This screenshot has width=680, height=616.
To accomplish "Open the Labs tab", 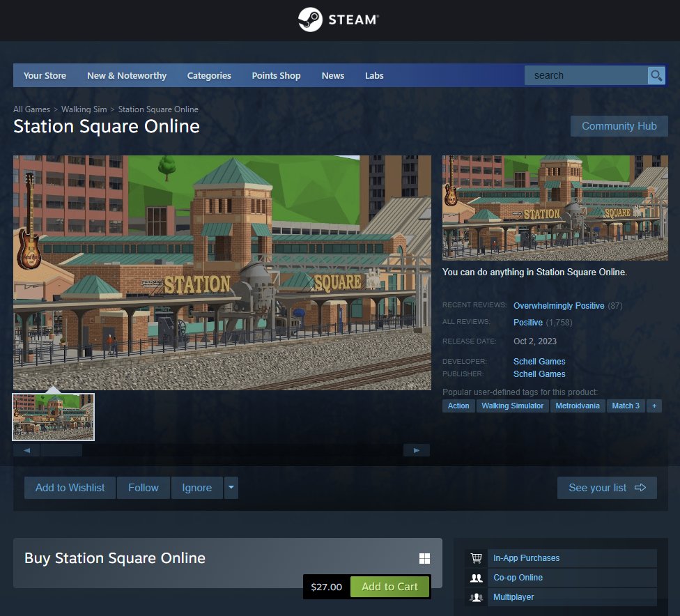I will [x=374, y=75].
